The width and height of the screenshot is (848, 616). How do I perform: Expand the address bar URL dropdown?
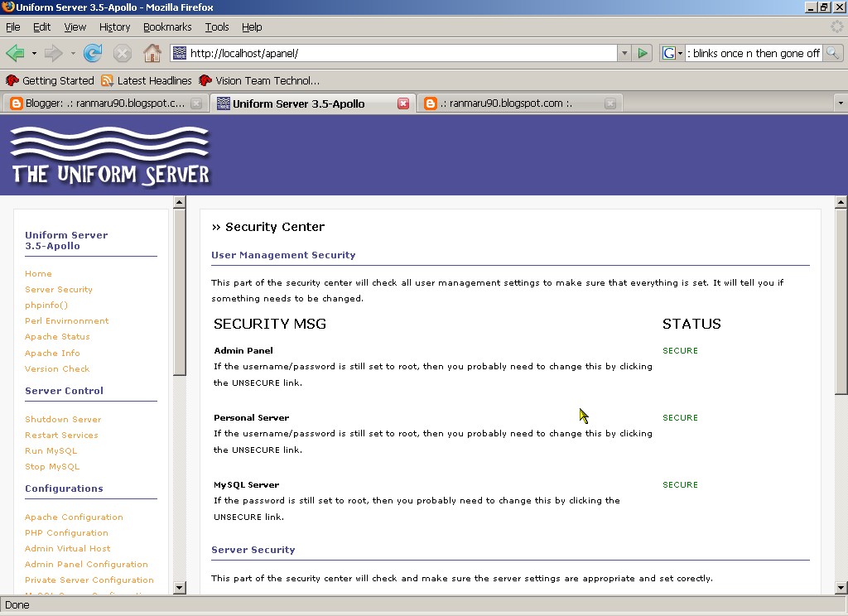pos(624,53)
